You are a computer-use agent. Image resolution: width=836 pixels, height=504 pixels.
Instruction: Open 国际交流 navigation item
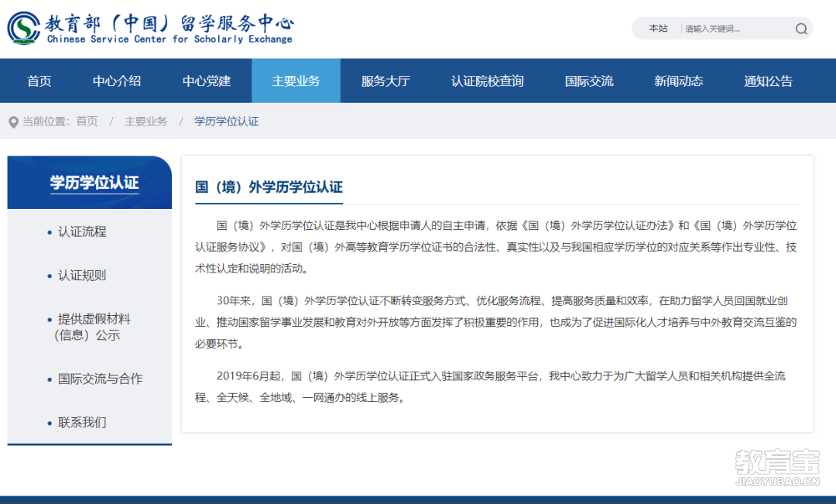(589, 81)
